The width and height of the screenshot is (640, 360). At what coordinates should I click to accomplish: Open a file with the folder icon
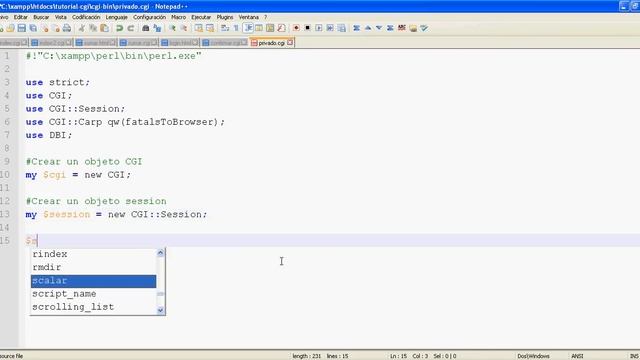tap(11, 28)
